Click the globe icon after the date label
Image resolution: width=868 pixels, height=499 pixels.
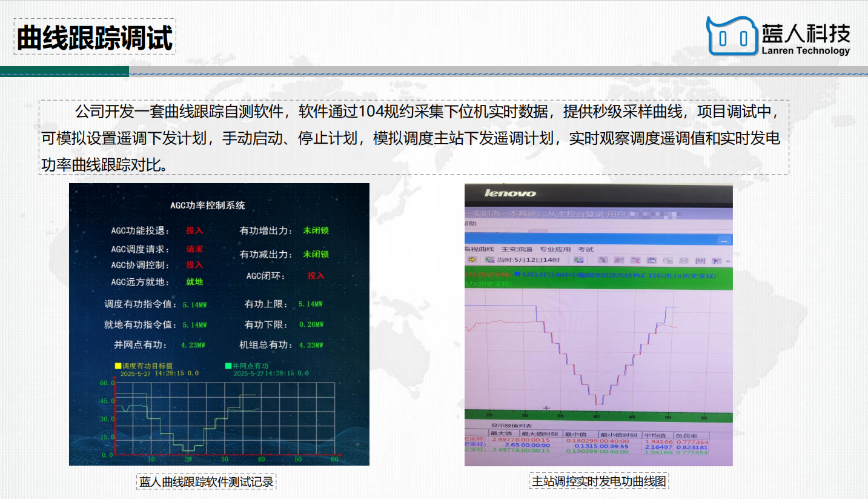pos(578,260)
